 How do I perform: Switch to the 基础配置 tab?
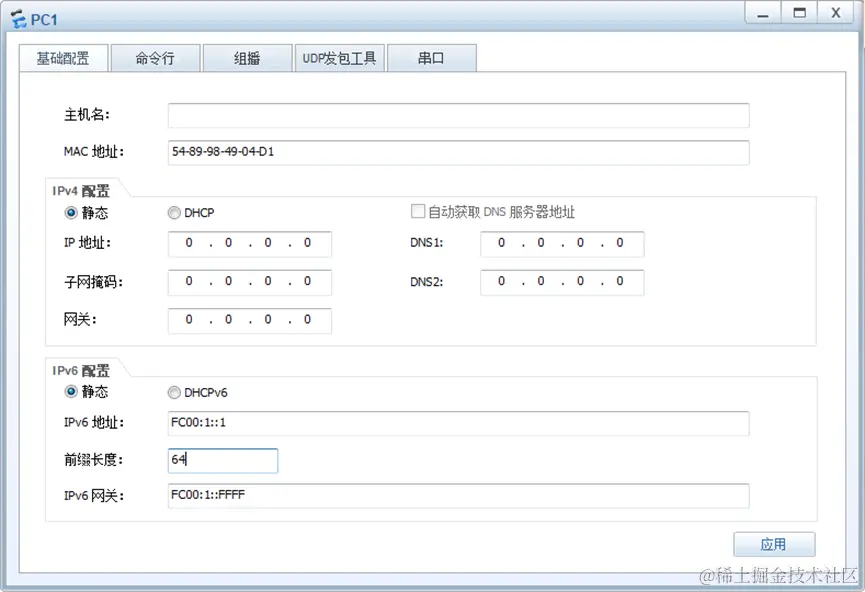[63, 58]
